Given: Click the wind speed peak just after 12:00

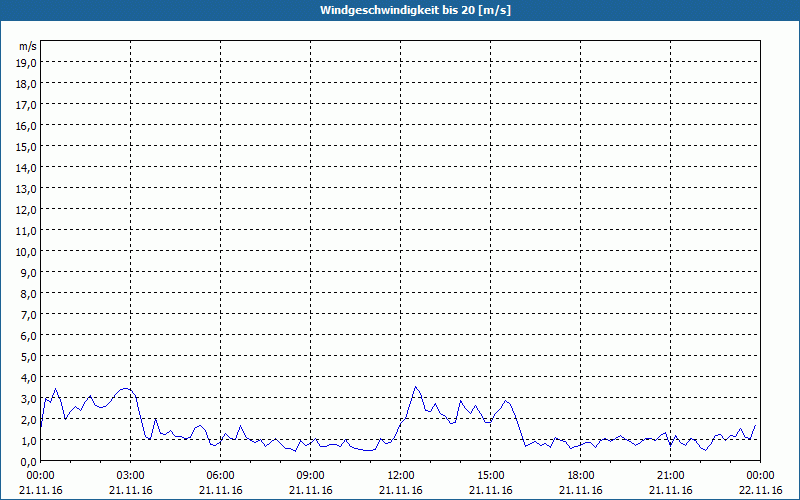Looking at the screenshot, I should pos(416,387).
